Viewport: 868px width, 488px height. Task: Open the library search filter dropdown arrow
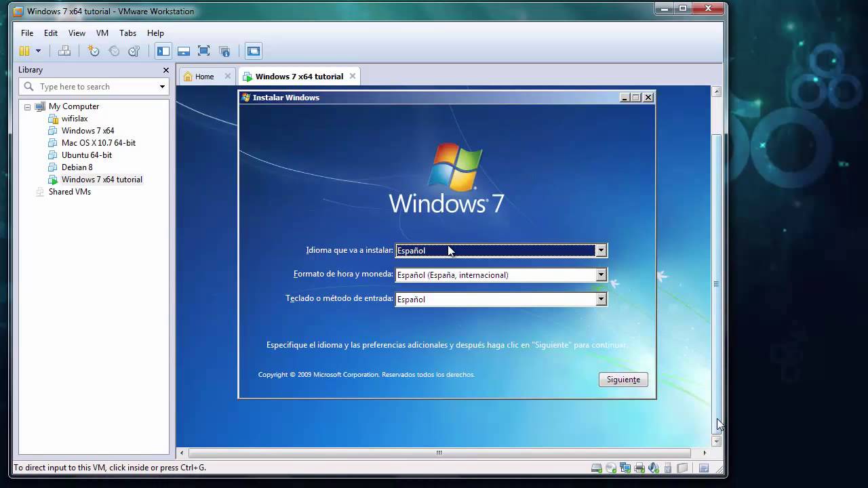pyautogui.click(x=162, y=87)
